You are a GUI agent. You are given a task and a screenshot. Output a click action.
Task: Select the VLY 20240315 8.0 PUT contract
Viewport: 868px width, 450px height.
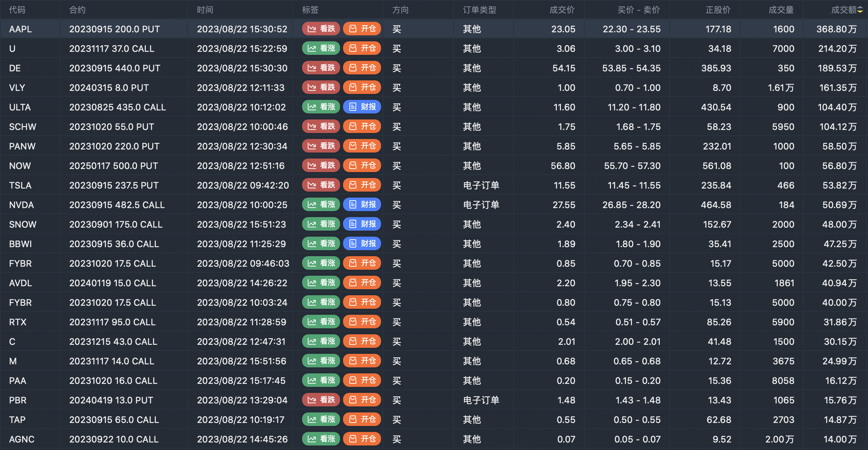[109, 88]
